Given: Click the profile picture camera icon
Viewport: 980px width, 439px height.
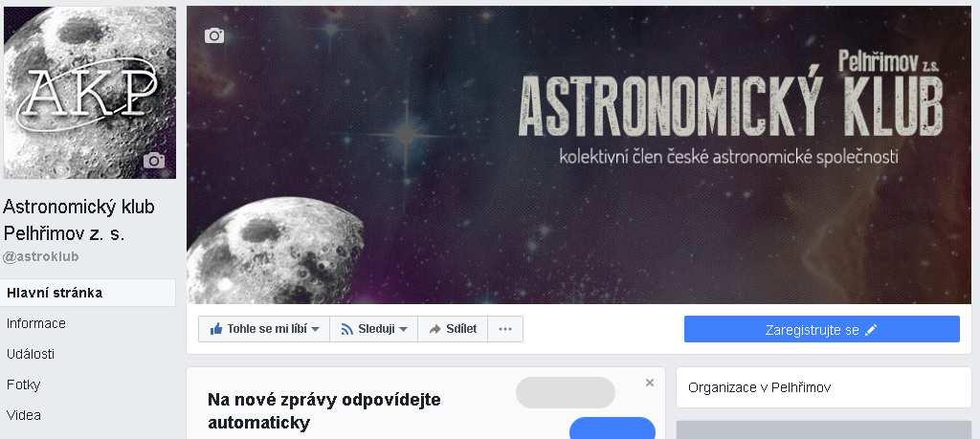Looking at the screenshot, I should pos(154,161).
